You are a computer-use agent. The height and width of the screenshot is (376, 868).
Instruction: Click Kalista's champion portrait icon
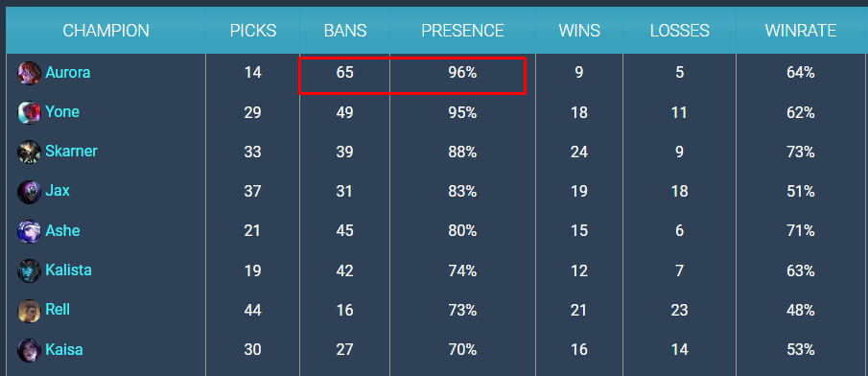point(29,270)
